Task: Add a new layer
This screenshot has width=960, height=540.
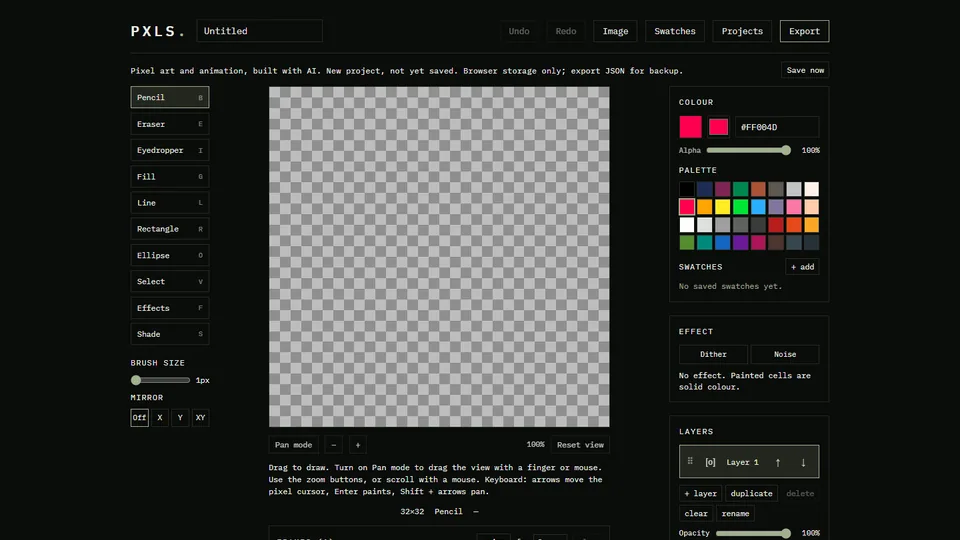Action: pyautogui.click(x=700, y=493)
